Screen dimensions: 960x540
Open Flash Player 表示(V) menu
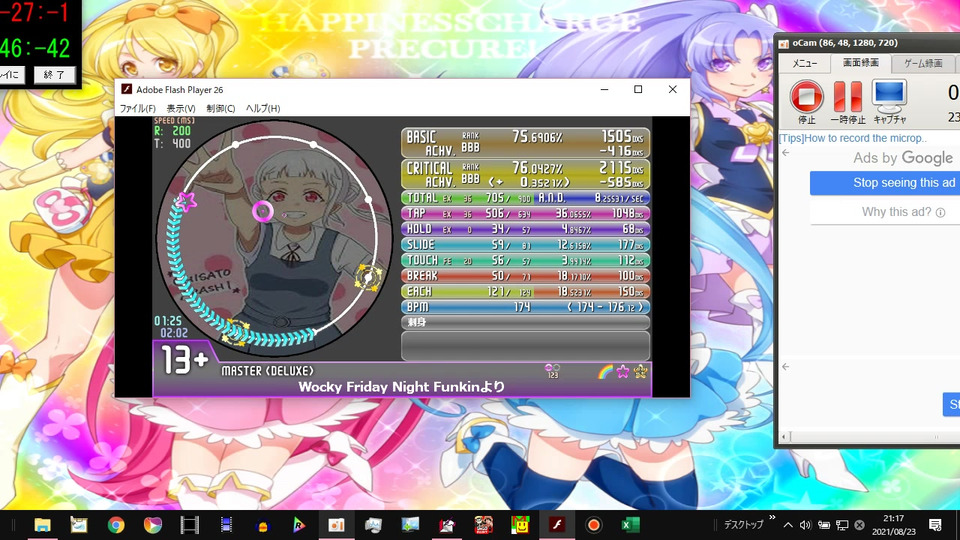click(x=181, y=108)
